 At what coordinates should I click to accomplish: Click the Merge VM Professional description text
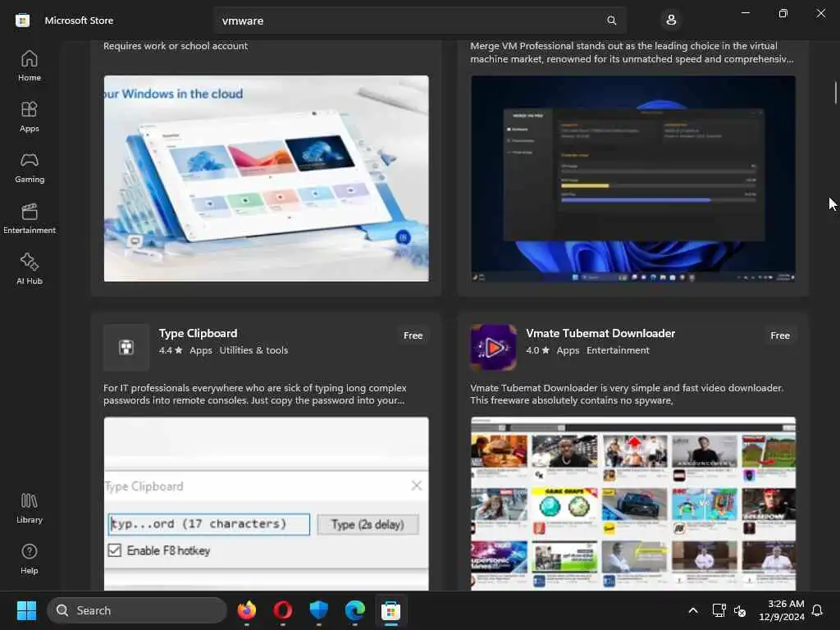tap(632, 52)
